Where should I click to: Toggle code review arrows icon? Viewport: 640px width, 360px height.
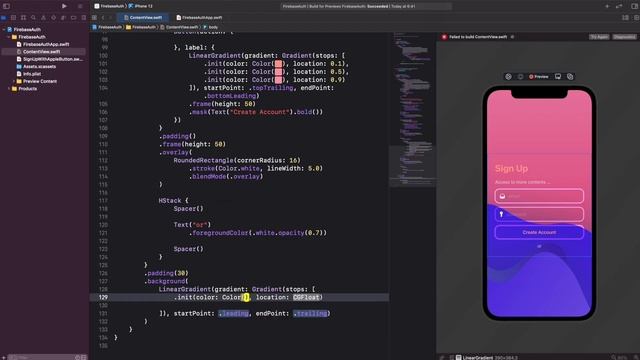click(x=619, y=6)
